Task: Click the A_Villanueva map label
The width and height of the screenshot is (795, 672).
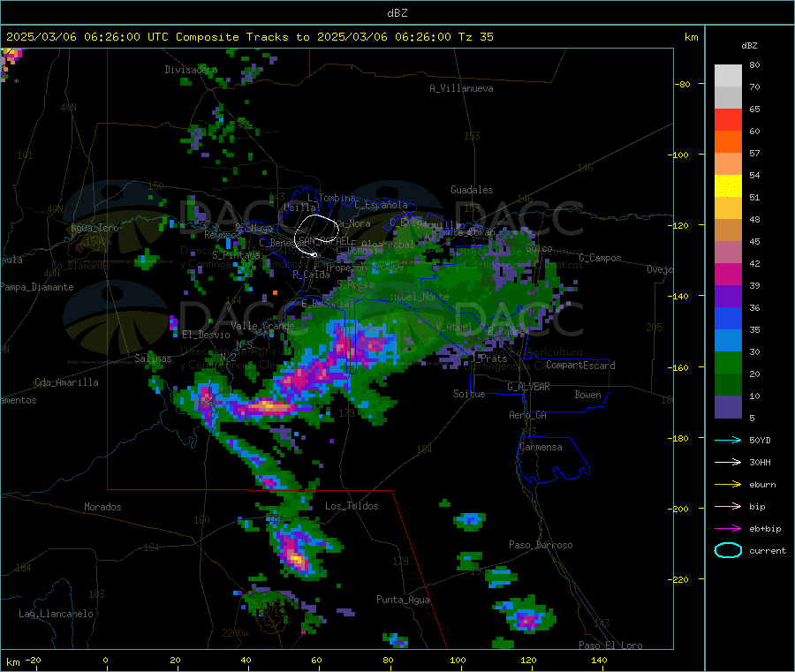Action: 461,88
